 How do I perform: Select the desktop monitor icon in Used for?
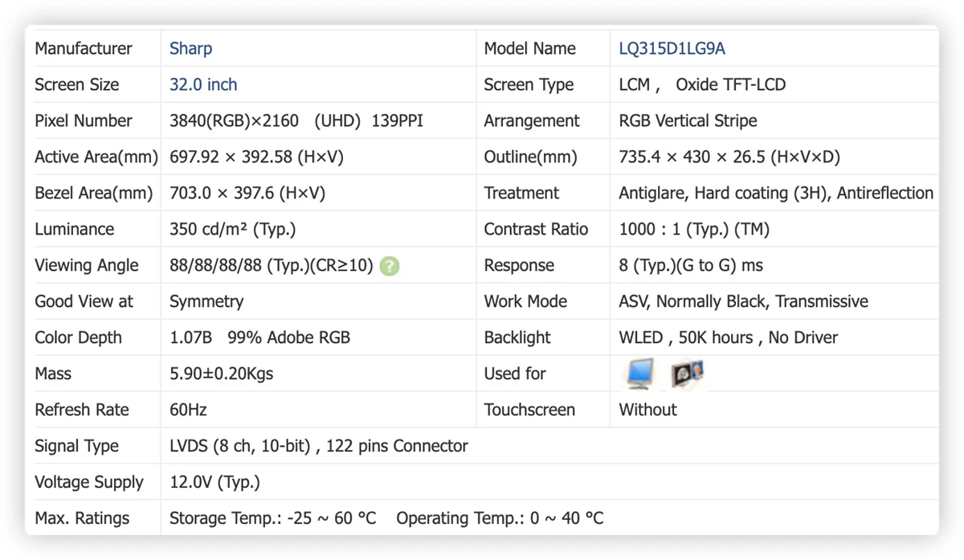coord(641,374)
